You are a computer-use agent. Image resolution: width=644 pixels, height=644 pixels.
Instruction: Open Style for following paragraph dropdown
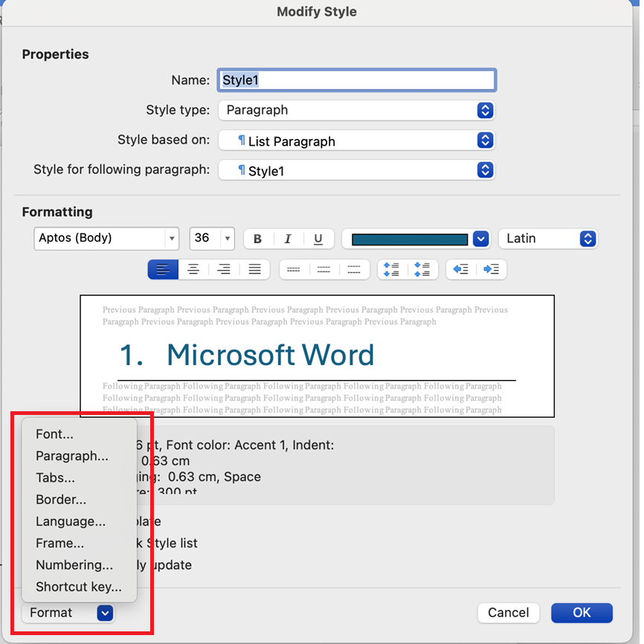(356, 170)
